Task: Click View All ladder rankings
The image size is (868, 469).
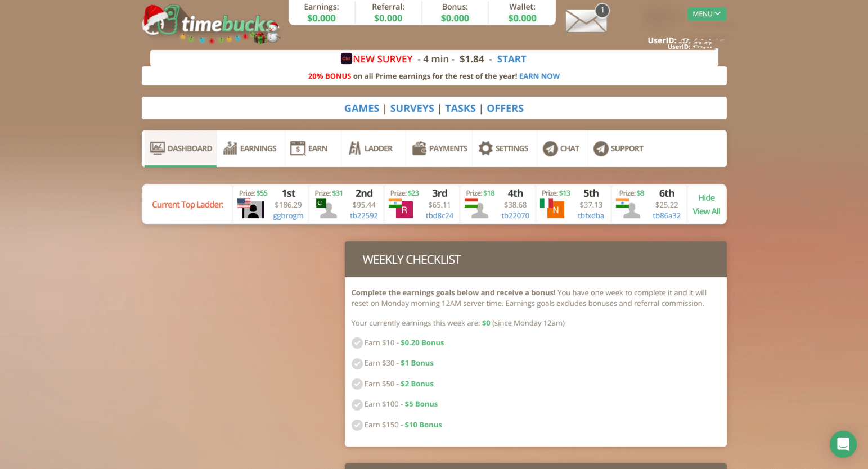Action: 706,211
